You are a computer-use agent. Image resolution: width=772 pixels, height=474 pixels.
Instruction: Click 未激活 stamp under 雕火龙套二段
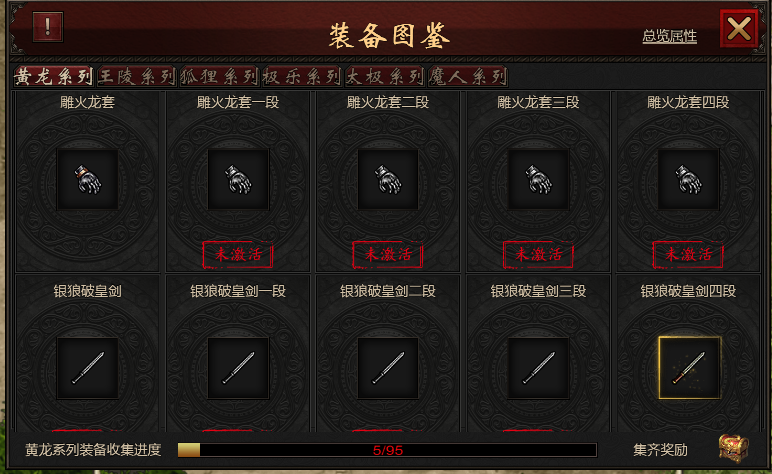click(388, 254)
